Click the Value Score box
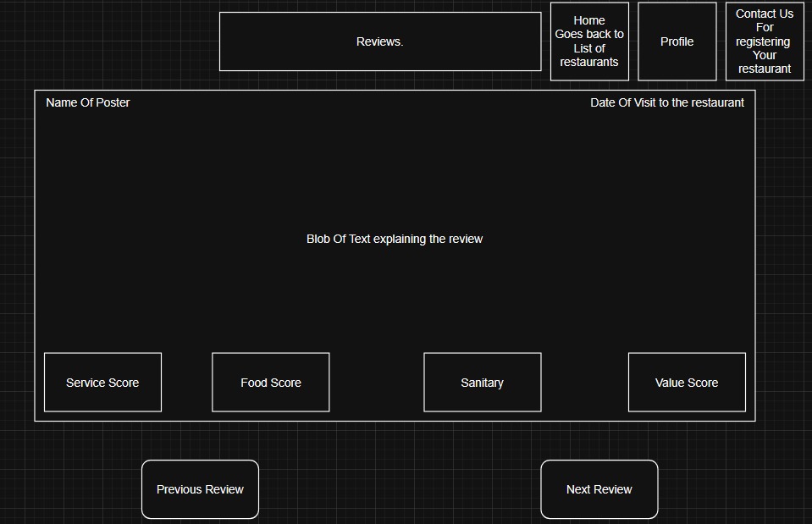Screen dimensions: 812x524 pyautogui.click(x=686, y=382)
